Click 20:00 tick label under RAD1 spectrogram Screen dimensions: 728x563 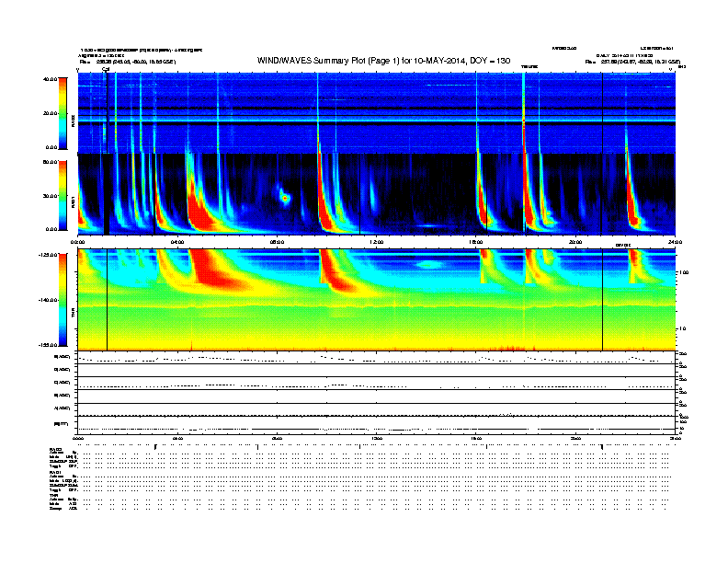point(575,242)
